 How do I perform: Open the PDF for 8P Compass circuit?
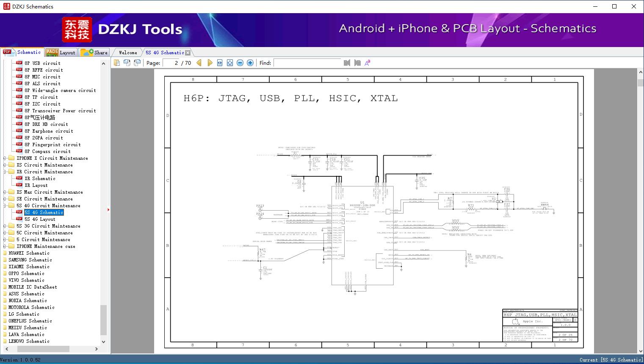click(x=49, y=151)
